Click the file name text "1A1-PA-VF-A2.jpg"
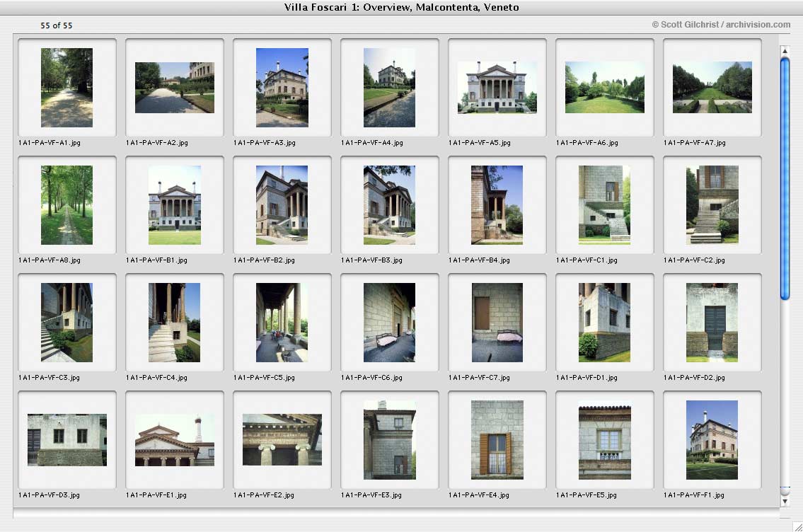This screenshot has width=803, height=532. coord(157,143)
